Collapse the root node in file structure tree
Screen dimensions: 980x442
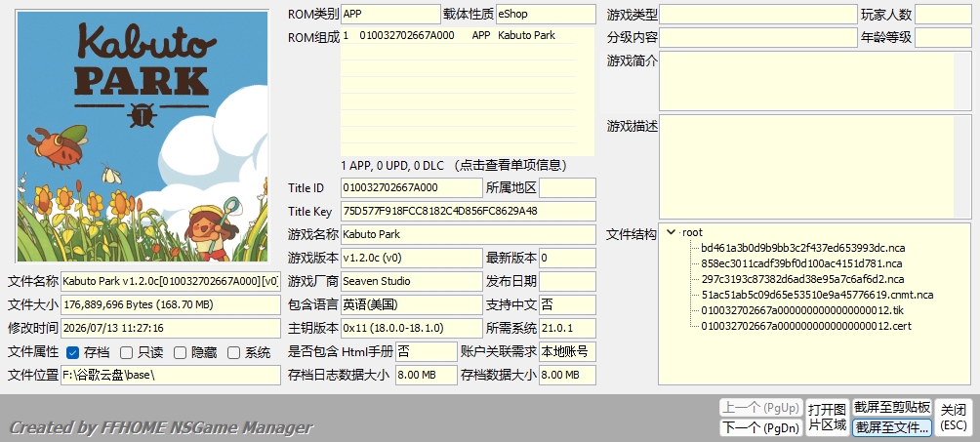672,232
